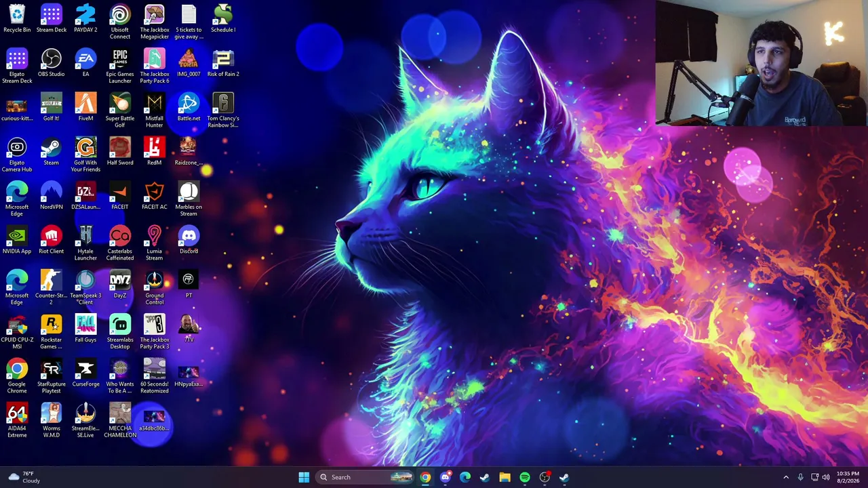The height and width of the screenshot is (488, 868).
Task: Open the clock and date panel
Action: [848, 477]
